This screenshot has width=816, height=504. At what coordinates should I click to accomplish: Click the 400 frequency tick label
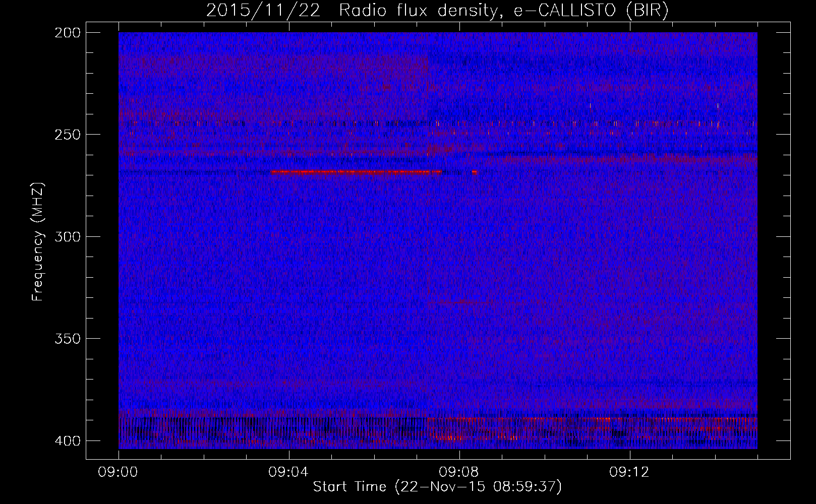pyautogui.click(x=68, y=440)
